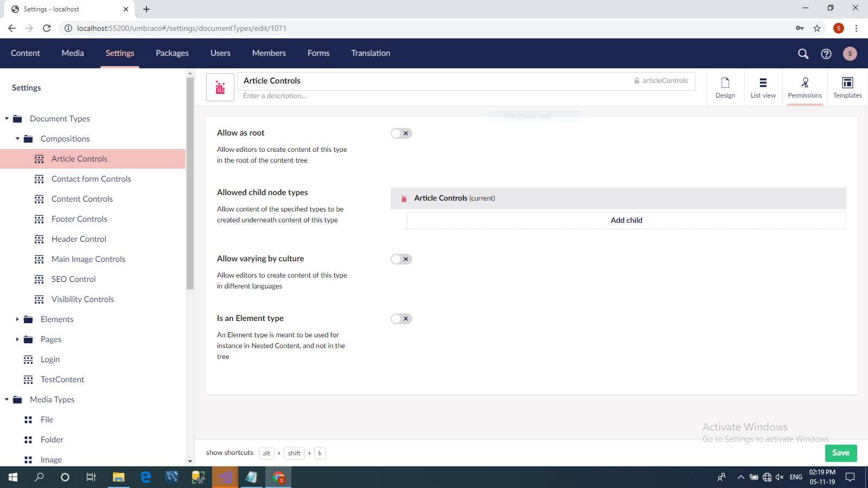Open the Design view

725,87
